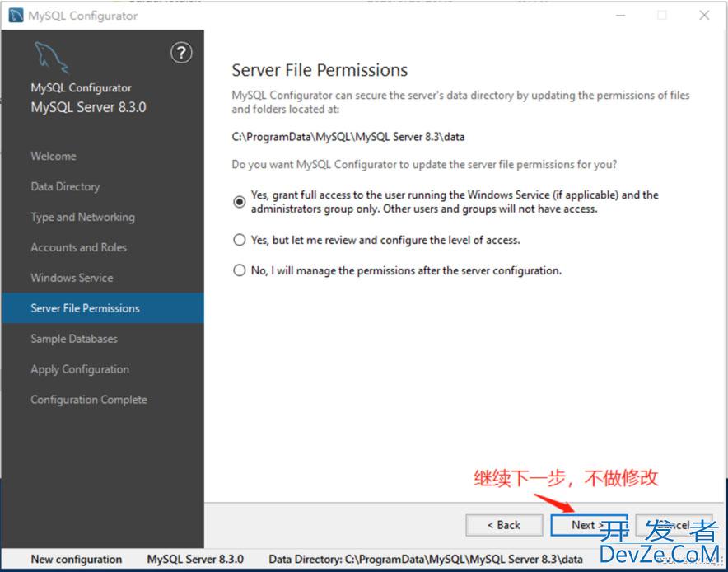Click the data directory path text in panel

click(348, 137)
